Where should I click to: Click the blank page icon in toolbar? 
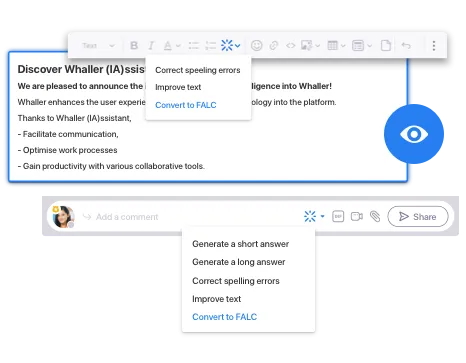click(x=386, y=45)
